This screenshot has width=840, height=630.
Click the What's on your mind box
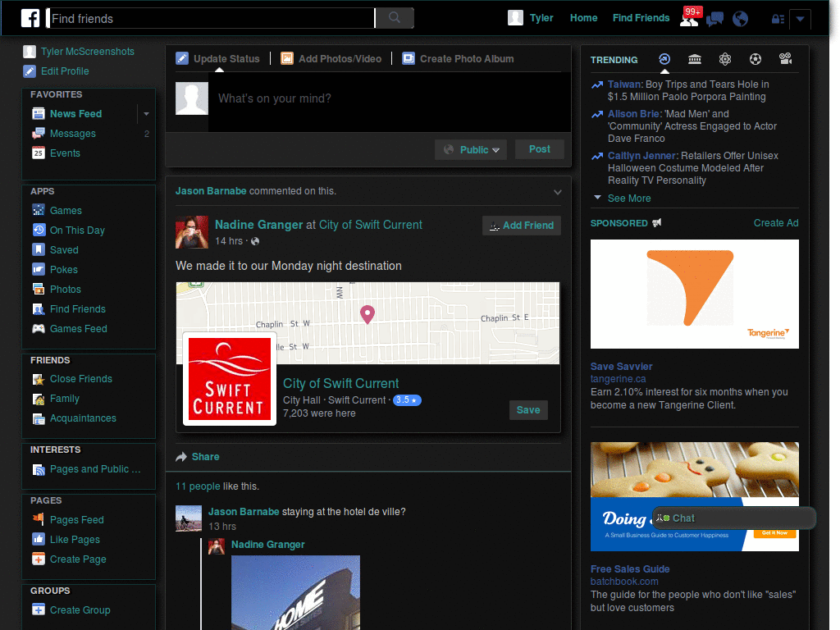point(390,102)
